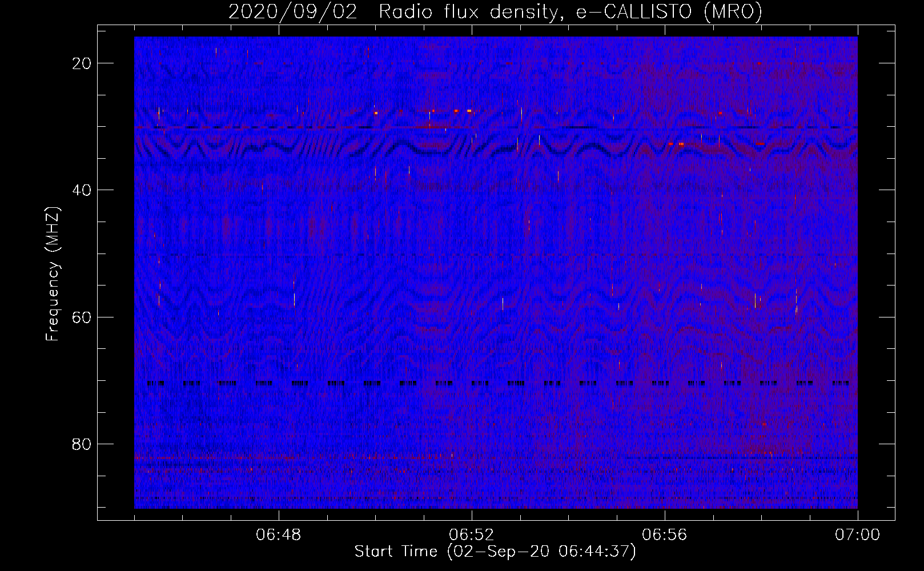Click the 06:52 time tick label

[472, 535]
